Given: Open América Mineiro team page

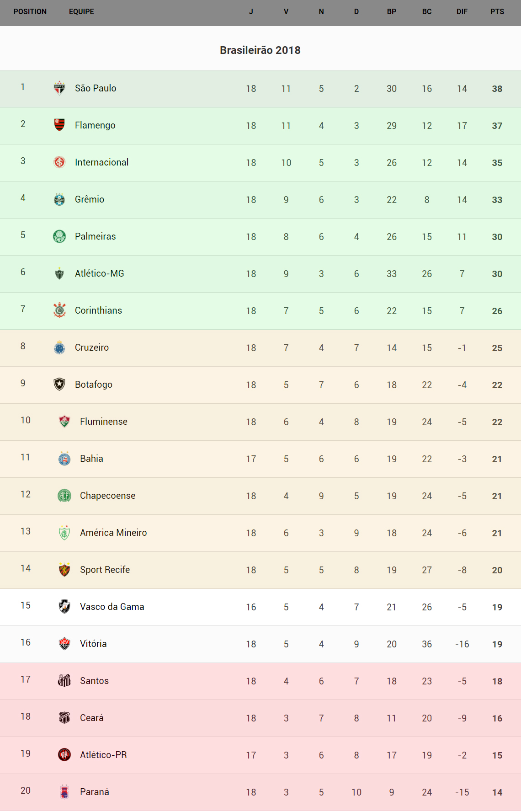Looking at the screenshot, I should [x=113, y=533].
